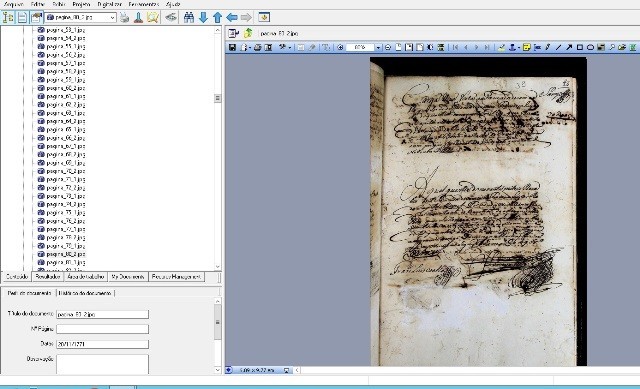The height and width of the screenshot is (389, 640).
Task: Switch to Histórico do documento tab
Action: pos(85,293)
